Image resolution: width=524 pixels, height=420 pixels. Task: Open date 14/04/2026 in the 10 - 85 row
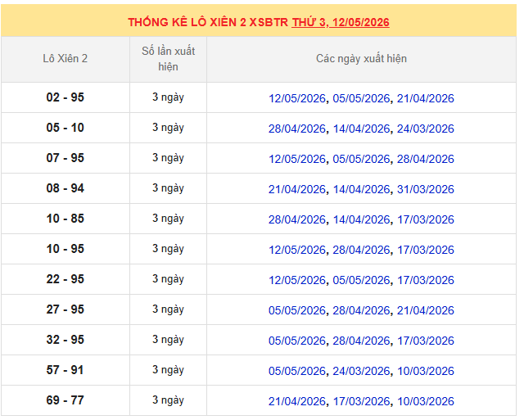[x=361, y=219]
